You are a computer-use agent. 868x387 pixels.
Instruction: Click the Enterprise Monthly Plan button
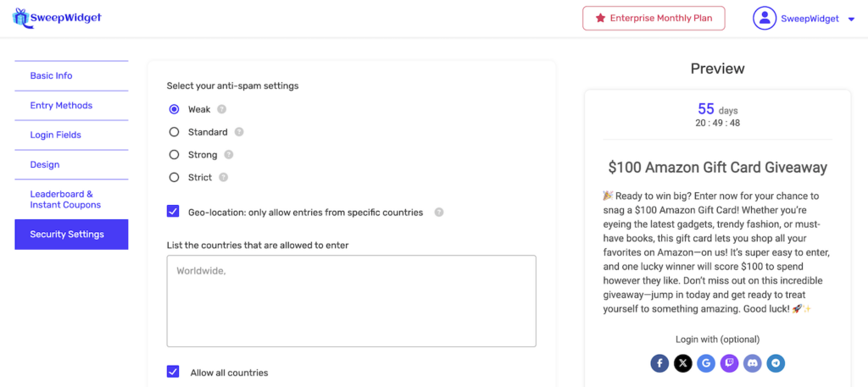click(654, 18)
